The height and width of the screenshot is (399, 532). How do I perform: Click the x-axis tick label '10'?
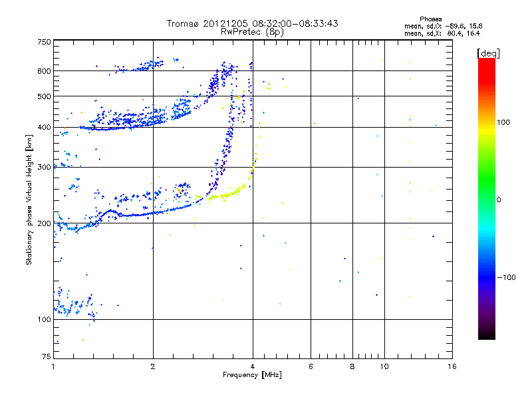[384, 366]
